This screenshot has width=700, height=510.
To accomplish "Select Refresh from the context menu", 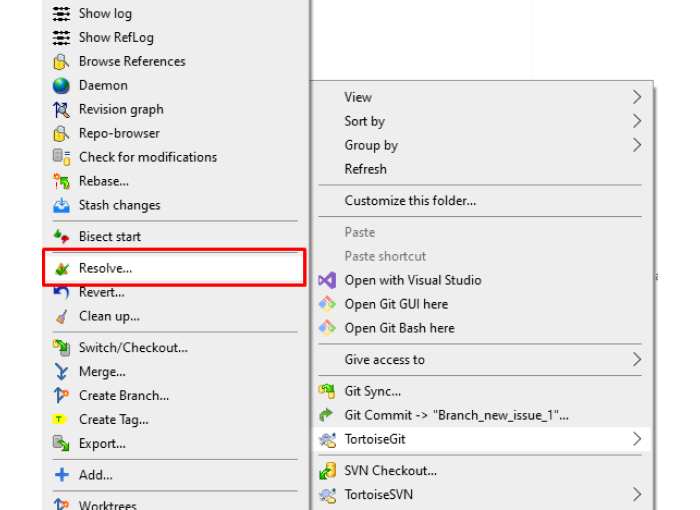I will 480,169.
